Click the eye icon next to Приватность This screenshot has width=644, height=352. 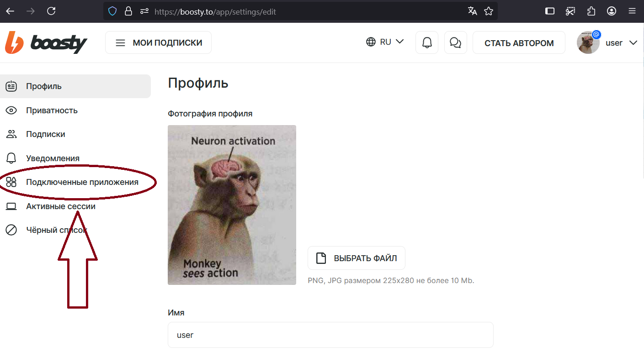(11, 110)
